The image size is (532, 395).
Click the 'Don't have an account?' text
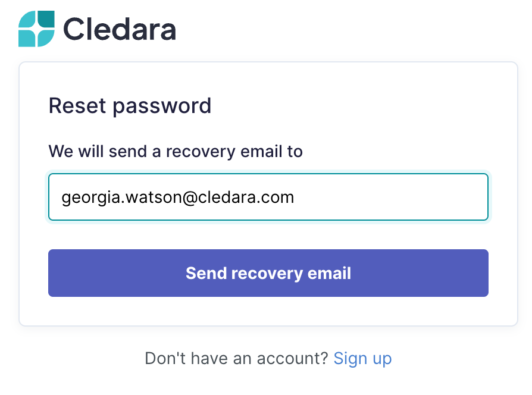[x=236, y=358]
